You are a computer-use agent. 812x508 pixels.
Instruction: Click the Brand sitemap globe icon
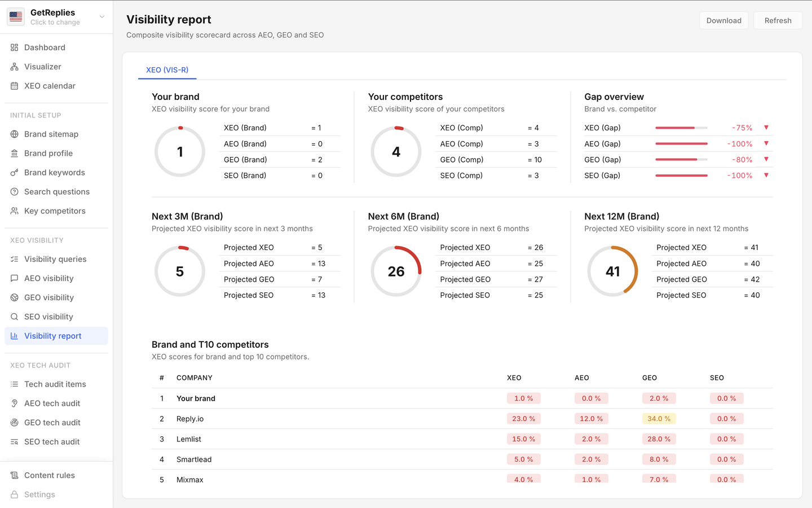15,134
